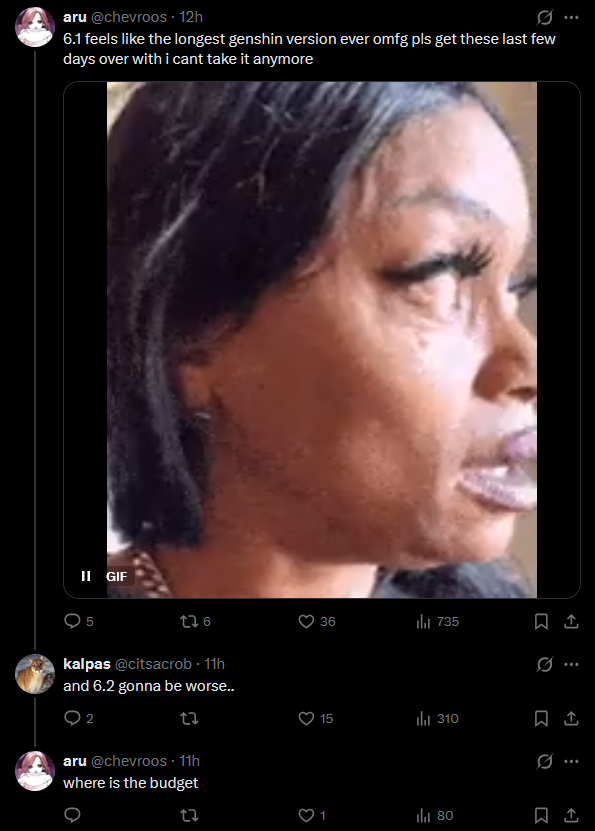This screenshot has height=831, width=595.
Task: Open more options on 'where is the budget' reply
Action: 571,761
